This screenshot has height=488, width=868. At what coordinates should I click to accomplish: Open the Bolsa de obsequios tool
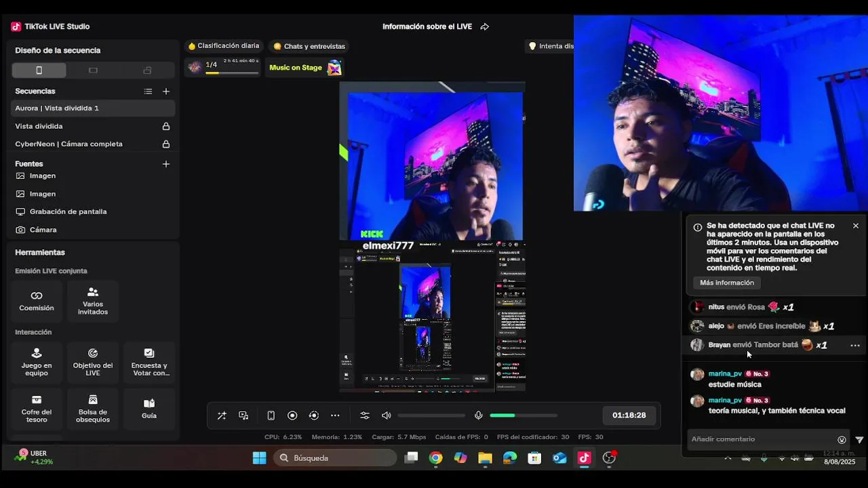click(93, 409)
